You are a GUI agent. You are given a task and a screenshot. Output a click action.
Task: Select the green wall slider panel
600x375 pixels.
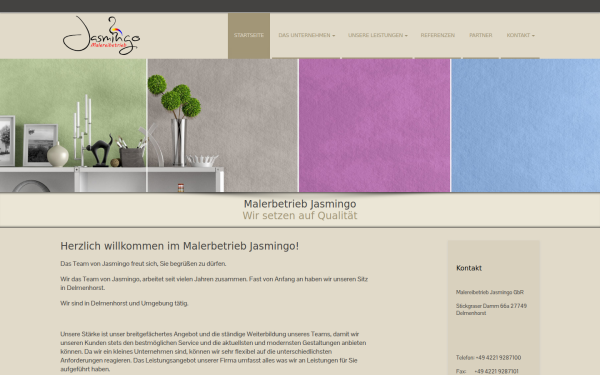[73, 125]
